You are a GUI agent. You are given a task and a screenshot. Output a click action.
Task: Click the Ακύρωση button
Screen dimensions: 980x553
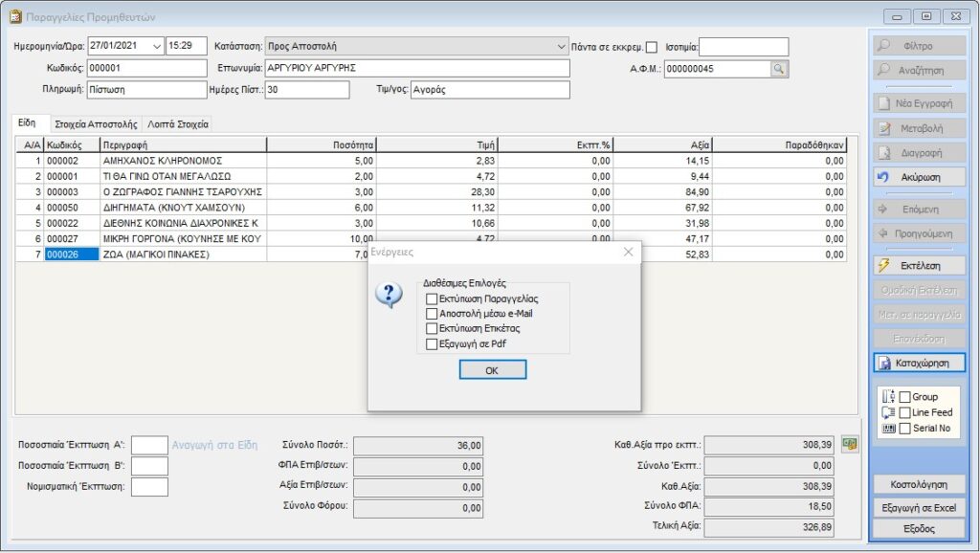point(919,177)
